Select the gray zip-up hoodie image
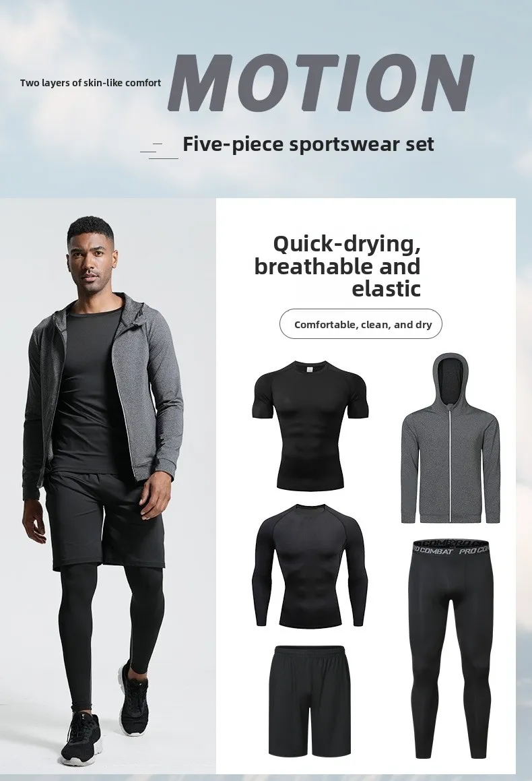This screenshot has height=781, width=532. (x=451, y=438)
